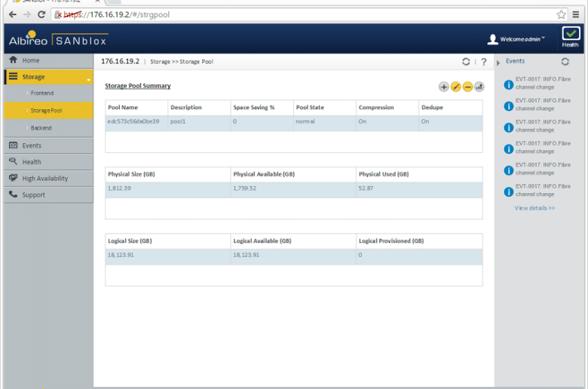Viewport: 588px width, 389px height.
Task: Open the Backend storage submenu item
Action: 49,128
